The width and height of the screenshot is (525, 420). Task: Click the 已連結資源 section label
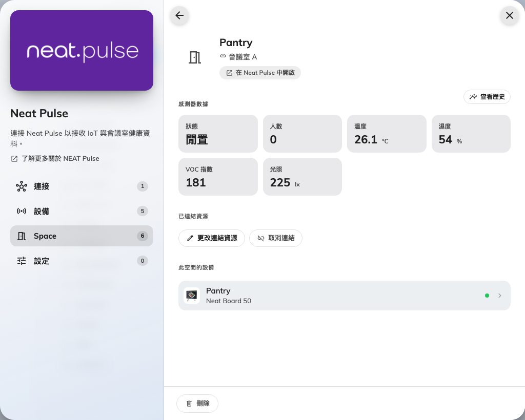tap(193, 216)
